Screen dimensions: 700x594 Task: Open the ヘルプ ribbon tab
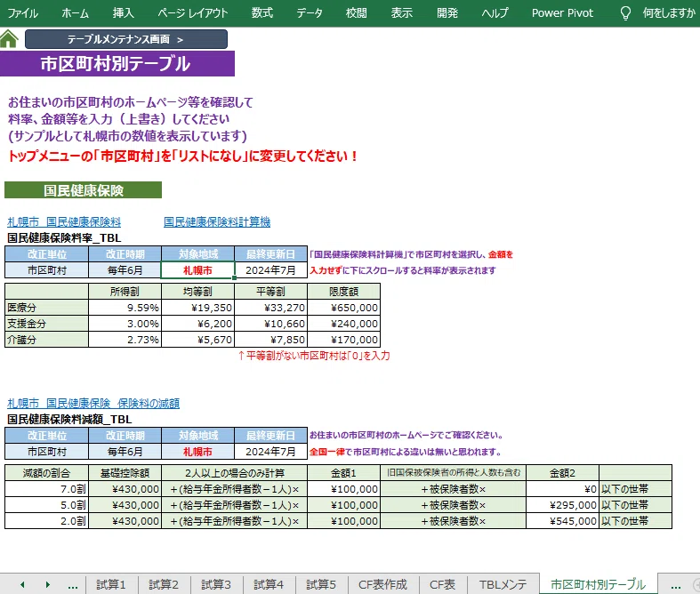pyautogui.click(x=495, y=13)
